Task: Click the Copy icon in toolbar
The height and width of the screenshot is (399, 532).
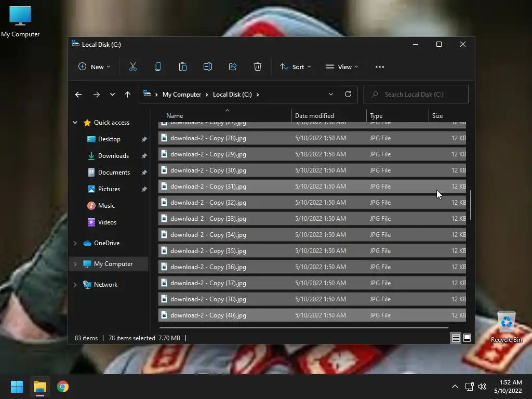Action: tap(158, 67)
